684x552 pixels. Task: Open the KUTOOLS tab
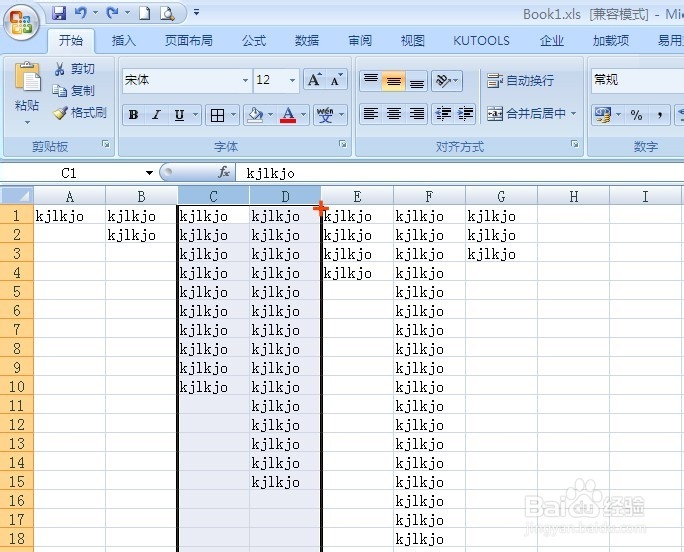pos(481,41)
